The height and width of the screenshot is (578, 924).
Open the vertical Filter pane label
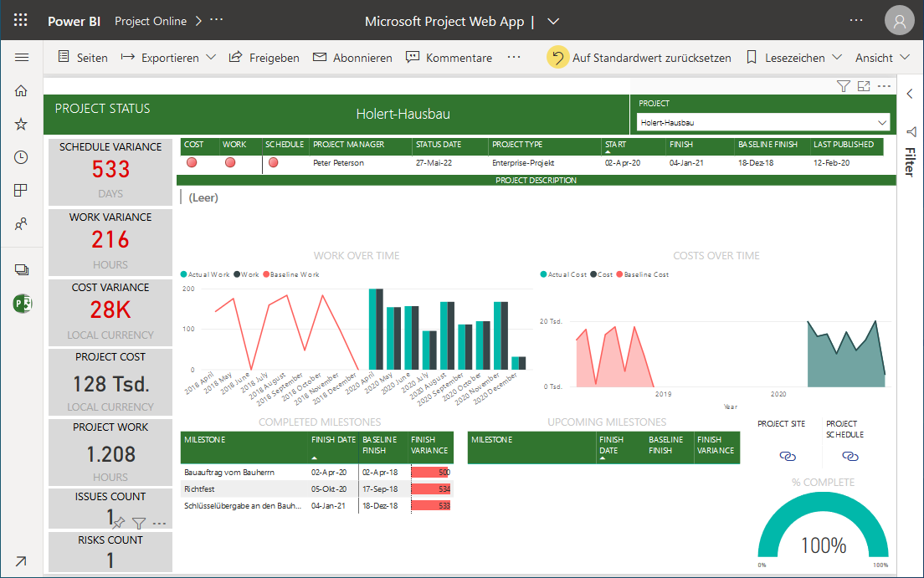tap(911, 162)
